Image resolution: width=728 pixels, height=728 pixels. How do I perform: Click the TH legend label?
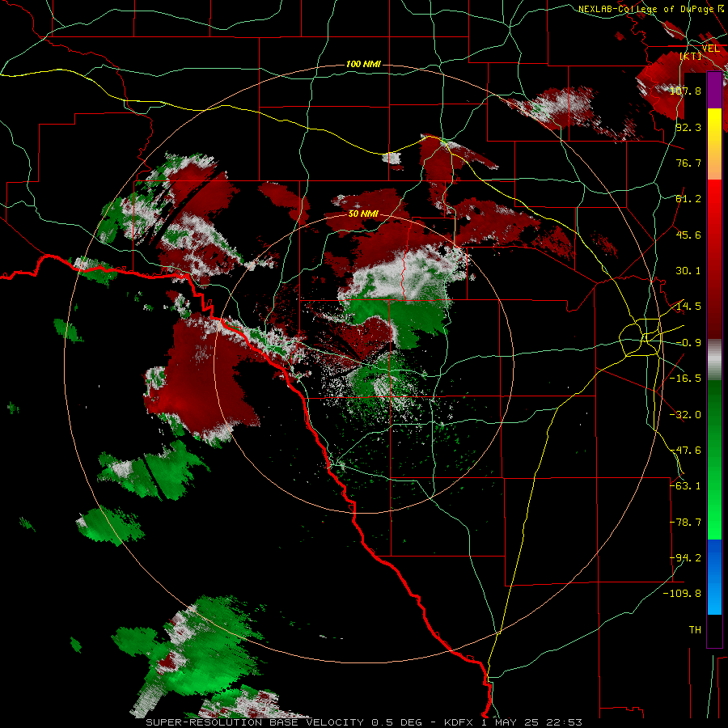point(695,629)
